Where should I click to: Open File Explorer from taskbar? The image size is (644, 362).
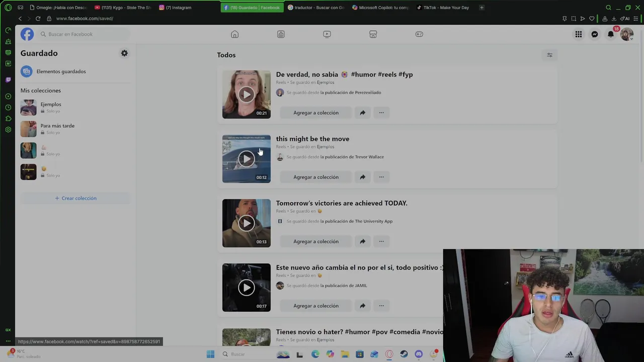click(x=345, y=354)
